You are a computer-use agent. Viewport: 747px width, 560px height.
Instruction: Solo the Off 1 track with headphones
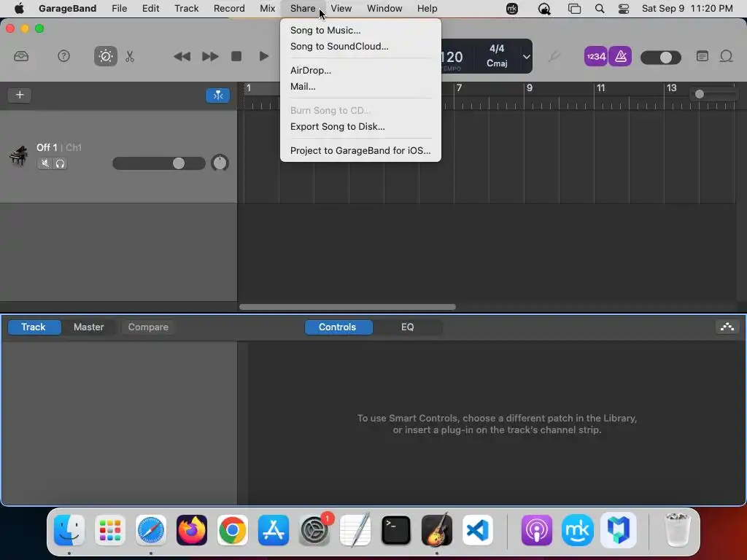[60, 163]
